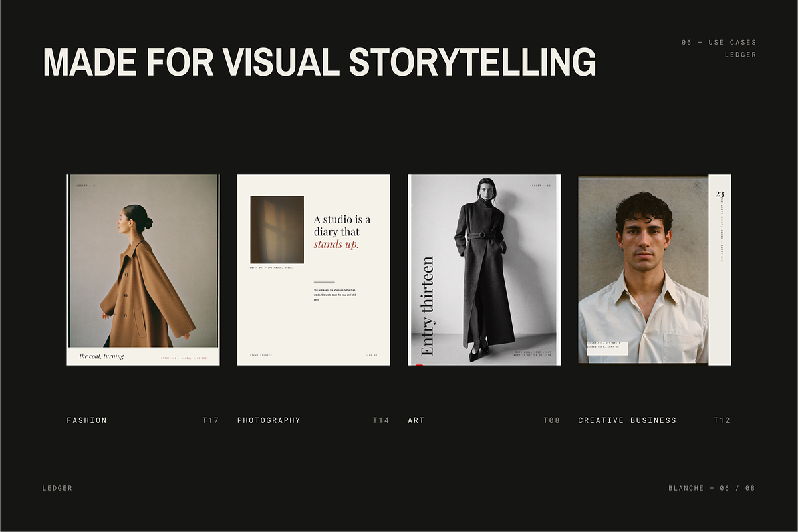The height and width of the screenshot is (532, 798).
Task: Click the 'FASHION' label
Action: pyautogui.click(x=86, y=420)
